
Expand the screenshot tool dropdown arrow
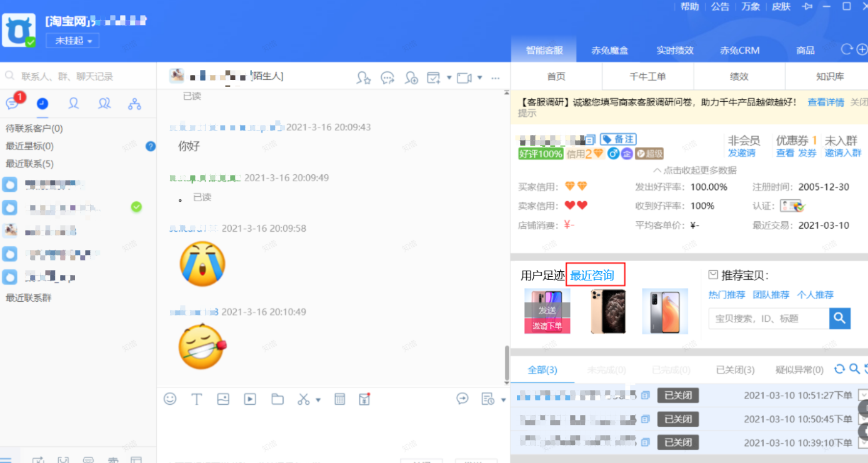[318, 400]
